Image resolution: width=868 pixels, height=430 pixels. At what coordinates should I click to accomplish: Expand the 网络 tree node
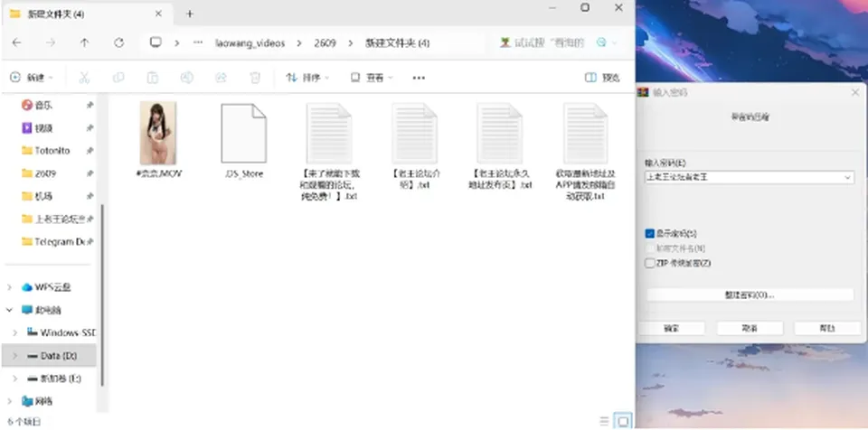pyautogui.click(x=9, y=401)
